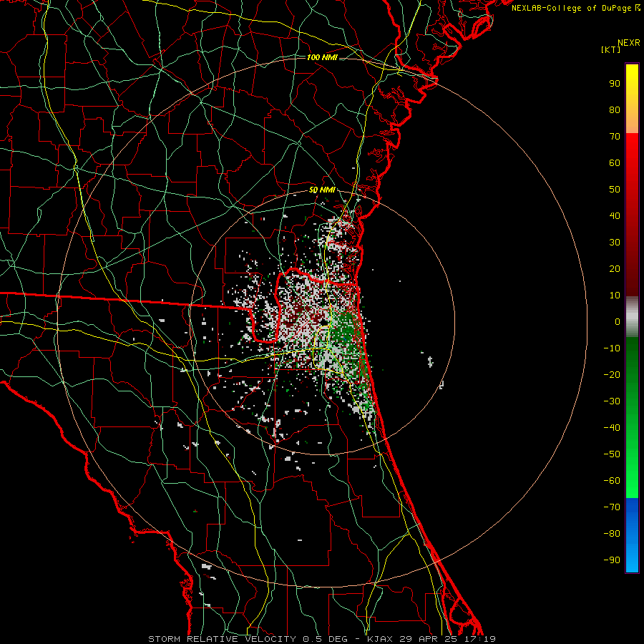Viewport: 644px width, 644px height.
Task: Click the [KT] units label
Action: (611, 49)
